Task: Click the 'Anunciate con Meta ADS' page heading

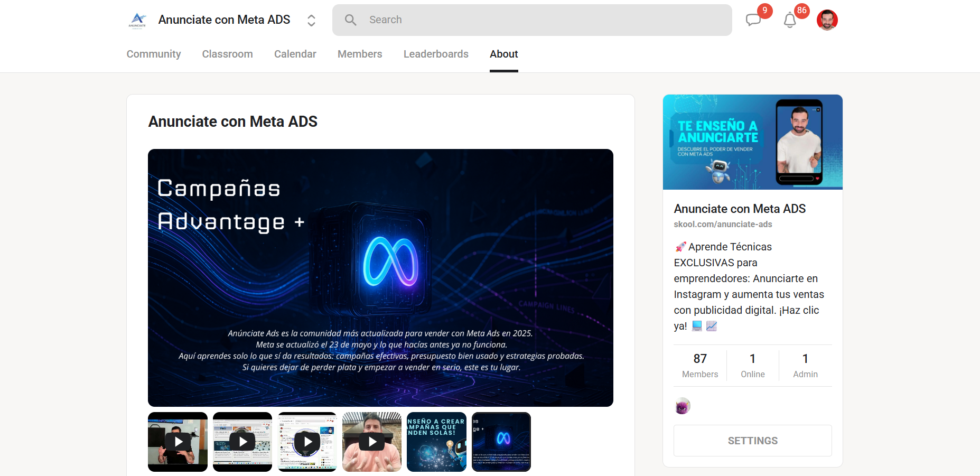Action: tap(233, 122)
